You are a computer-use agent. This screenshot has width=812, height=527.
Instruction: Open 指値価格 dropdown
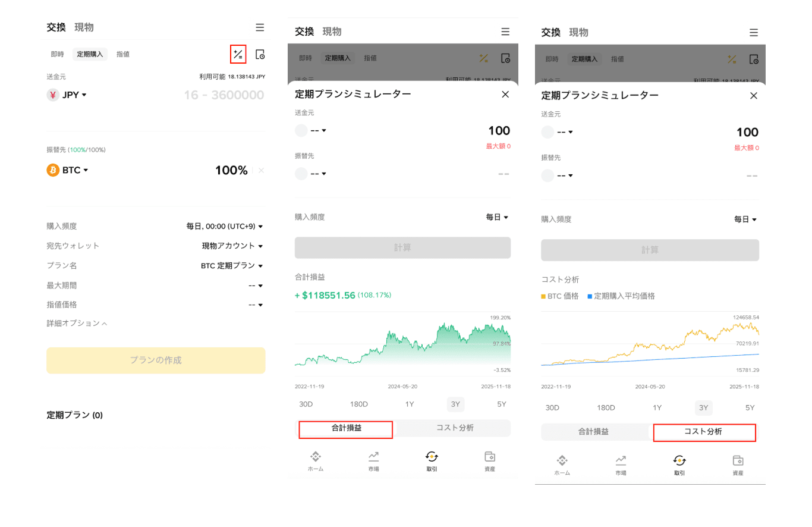click(x=256, y=305)
